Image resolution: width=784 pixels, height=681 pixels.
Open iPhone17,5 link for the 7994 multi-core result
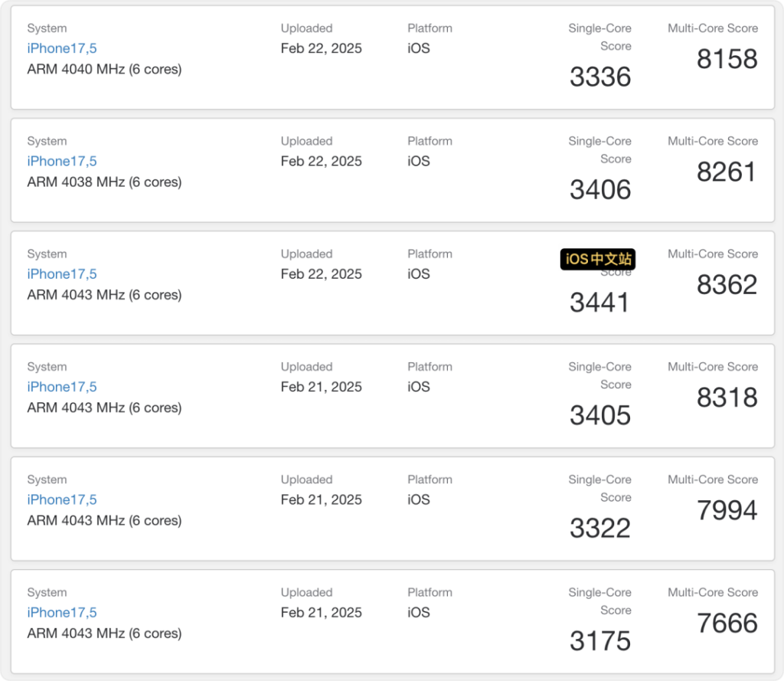(62, 499)
